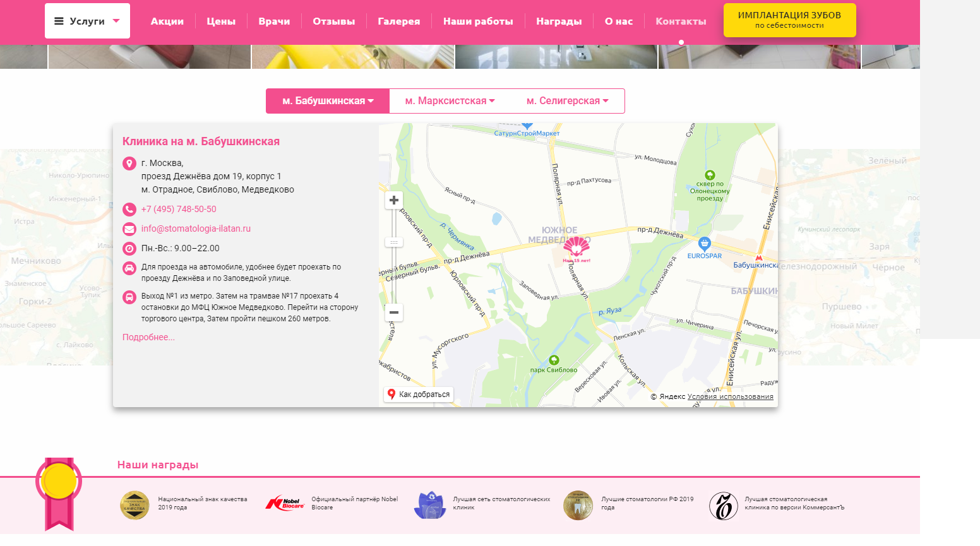Screen dimensions: 980x546
Task: Zoom out the map with minus button
Action: 394,312
